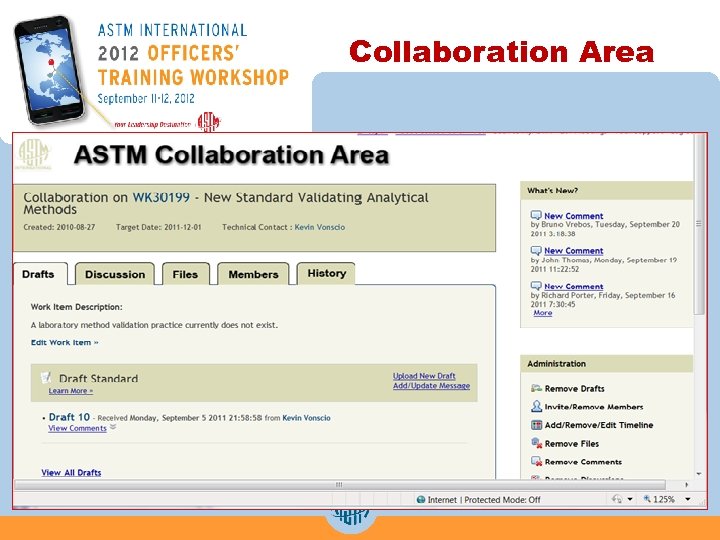
Task: Switch to the Discussion tab
Action: coord(115,274)
